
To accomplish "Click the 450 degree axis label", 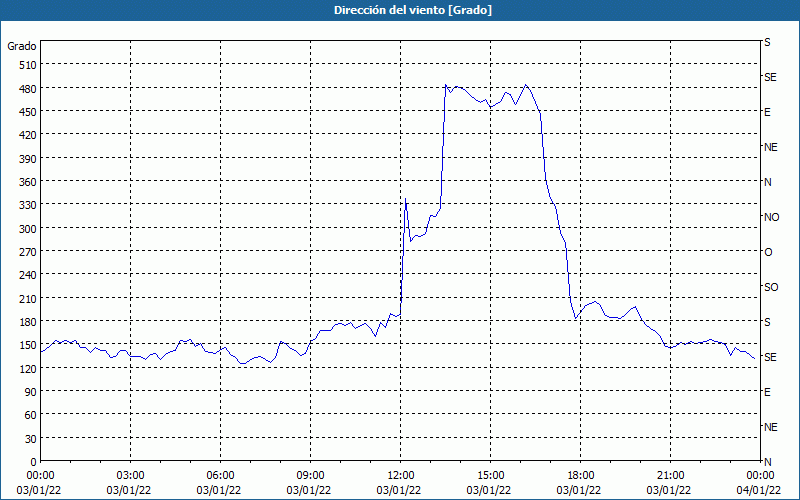I will pyautogui.click(x=28, y=112).
